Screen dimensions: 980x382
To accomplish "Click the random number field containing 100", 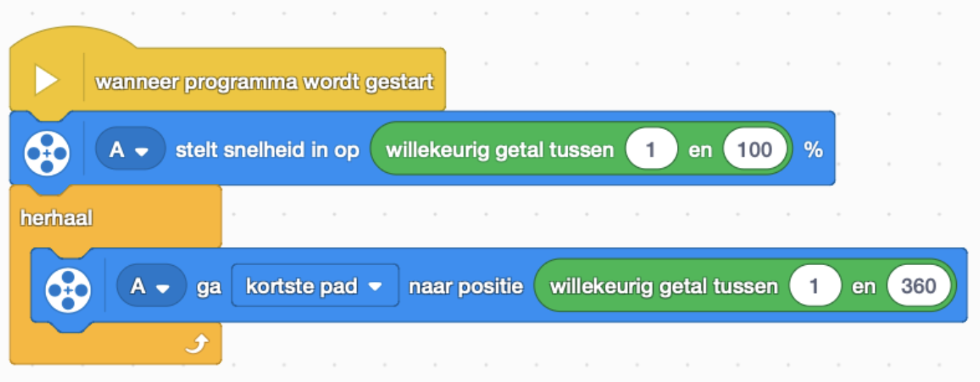I will click(x=755, y=148).
